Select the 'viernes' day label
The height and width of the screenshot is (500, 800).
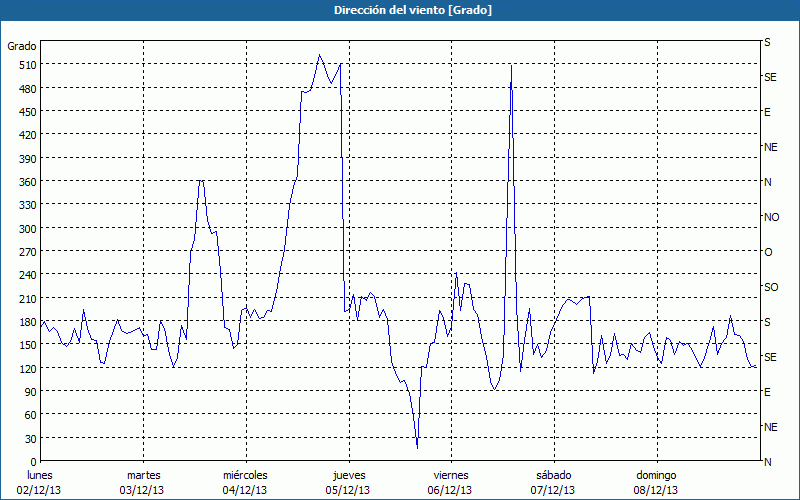pos(451,475)
